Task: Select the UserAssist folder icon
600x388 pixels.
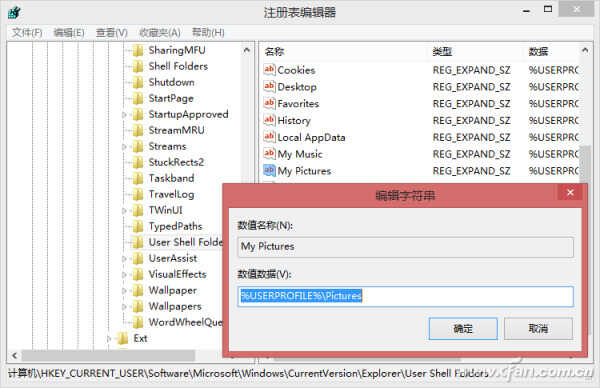Action: [137, 259]
